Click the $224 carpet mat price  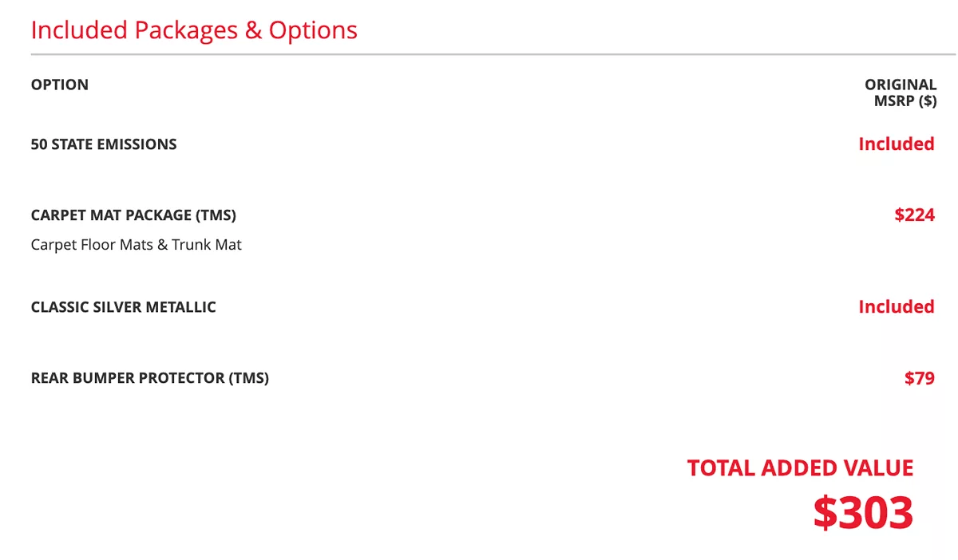pyautogui.click(x=914, y=215)
